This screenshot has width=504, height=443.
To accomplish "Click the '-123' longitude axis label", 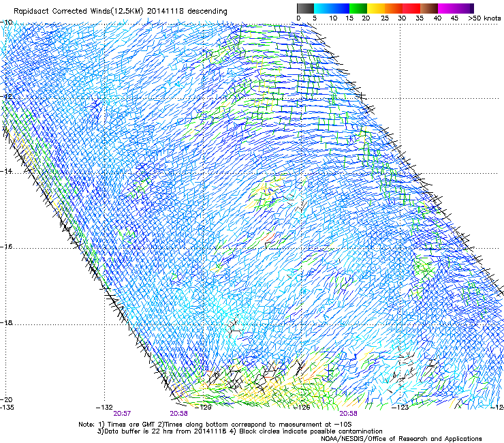I will coord(400,408).
